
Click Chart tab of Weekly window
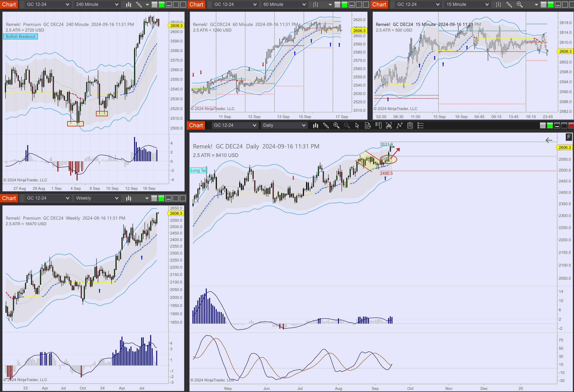pyautogui.click(x=9, y=198)
